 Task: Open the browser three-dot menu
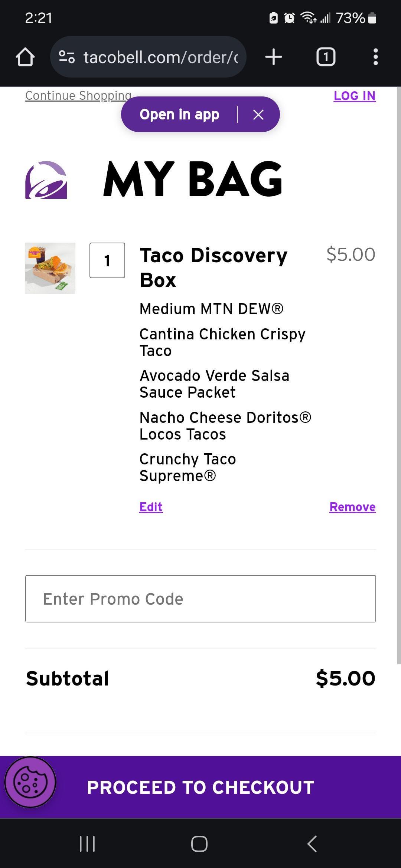tap(375, 57)
